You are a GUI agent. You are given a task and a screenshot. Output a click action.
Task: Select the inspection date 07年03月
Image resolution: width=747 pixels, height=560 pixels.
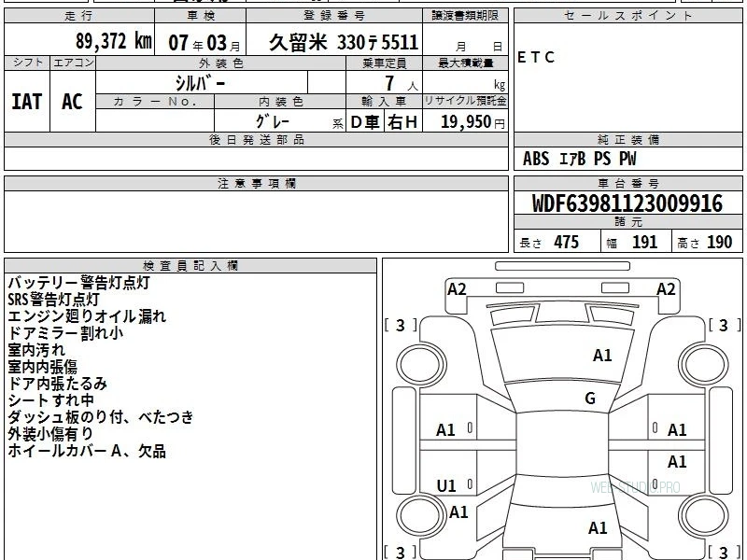pyautogui.click(x=204, y=43)
